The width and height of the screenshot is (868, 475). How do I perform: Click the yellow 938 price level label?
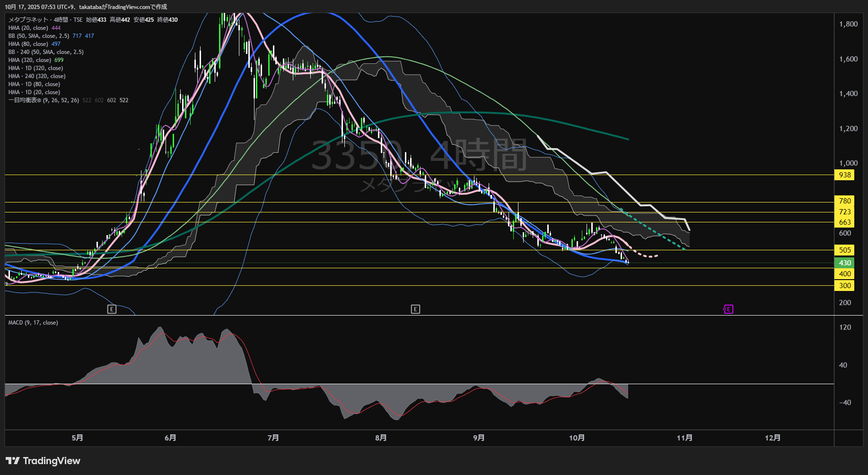(845, 175)
